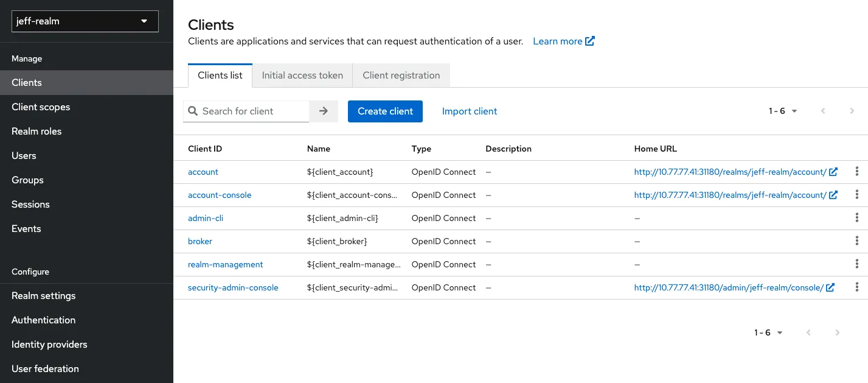Open kebab menu for realm-management row
This screenshot has height=383, width=868.
[x=857, y=264]
